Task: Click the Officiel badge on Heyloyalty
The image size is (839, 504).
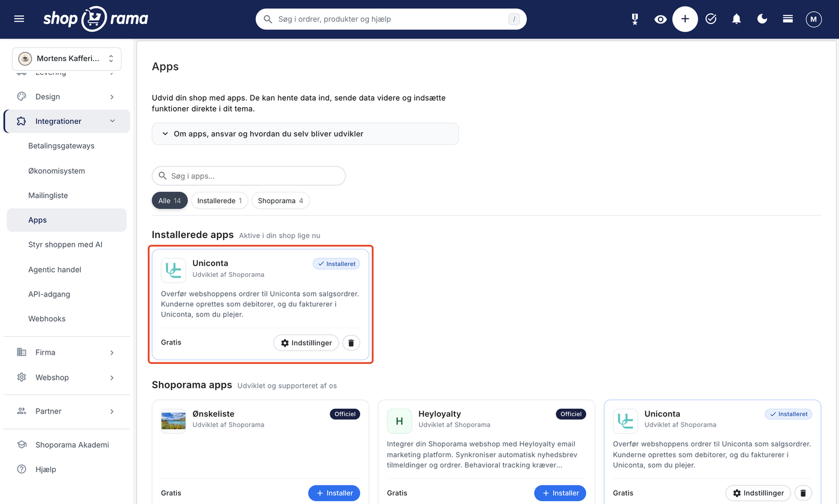Action: 571,414
